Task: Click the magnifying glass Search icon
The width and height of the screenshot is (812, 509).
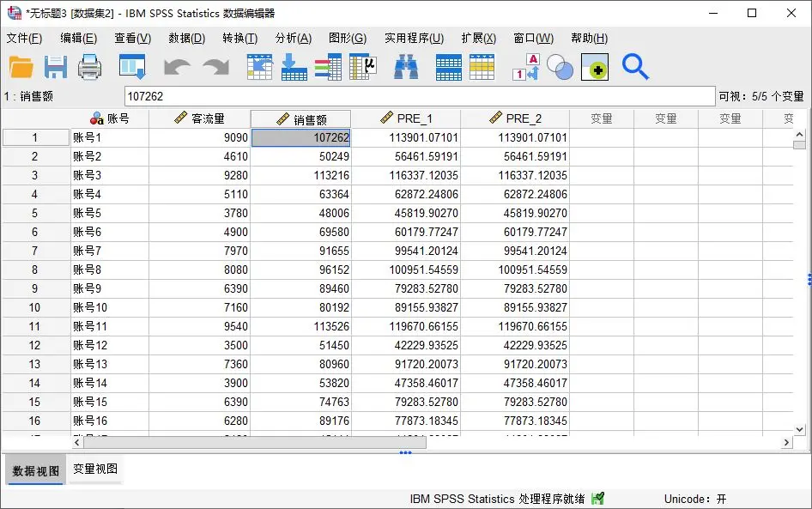Action: click(635, 67)
